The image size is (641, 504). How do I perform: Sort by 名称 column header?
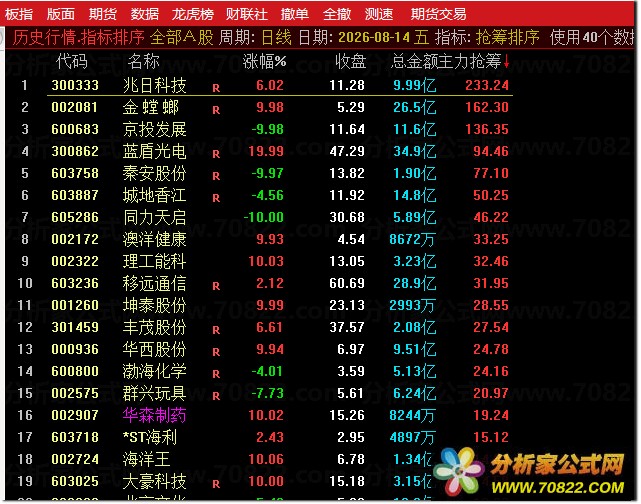(x=143, y=61)
